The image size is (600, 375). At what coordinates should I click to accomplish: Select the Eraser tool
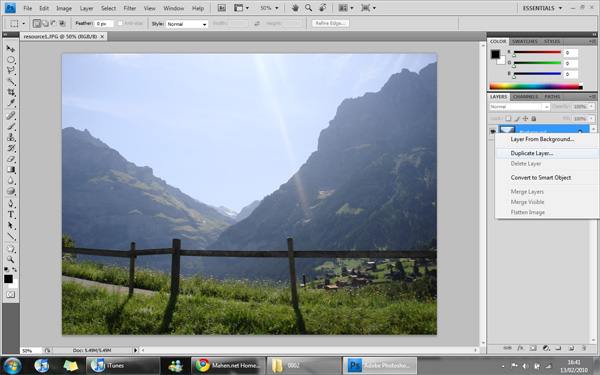pos(10,159)
